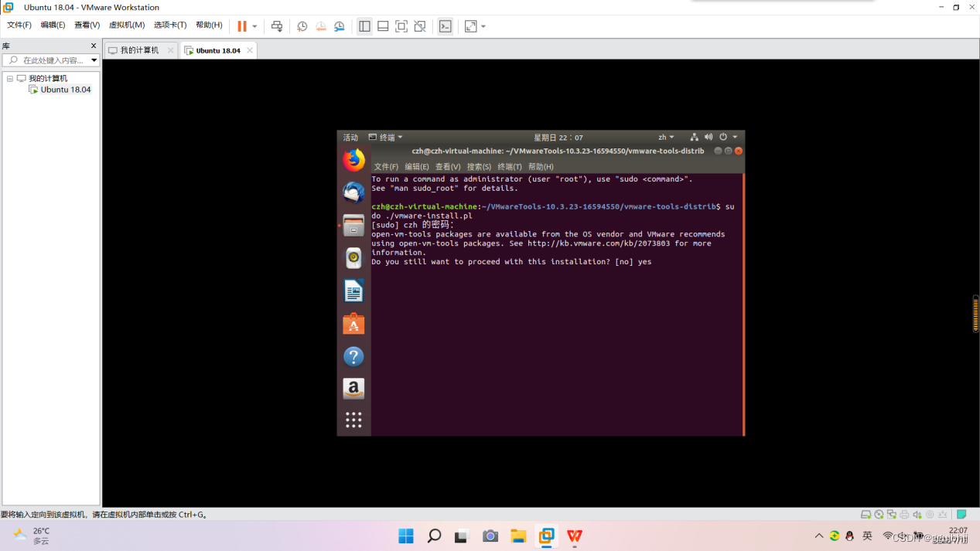Show applications grid in the Ubuntu dock

click(x=353, y=420)
